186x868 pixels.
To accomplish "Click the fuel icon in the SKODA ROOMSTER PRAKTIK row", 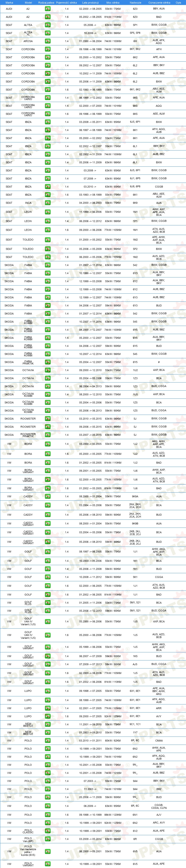I will coord(48,435).
